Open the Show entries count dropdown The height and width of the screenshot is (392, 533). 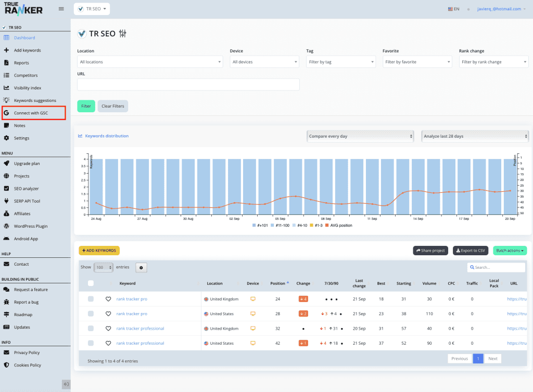pyautogui.click(x=104, y=267)
